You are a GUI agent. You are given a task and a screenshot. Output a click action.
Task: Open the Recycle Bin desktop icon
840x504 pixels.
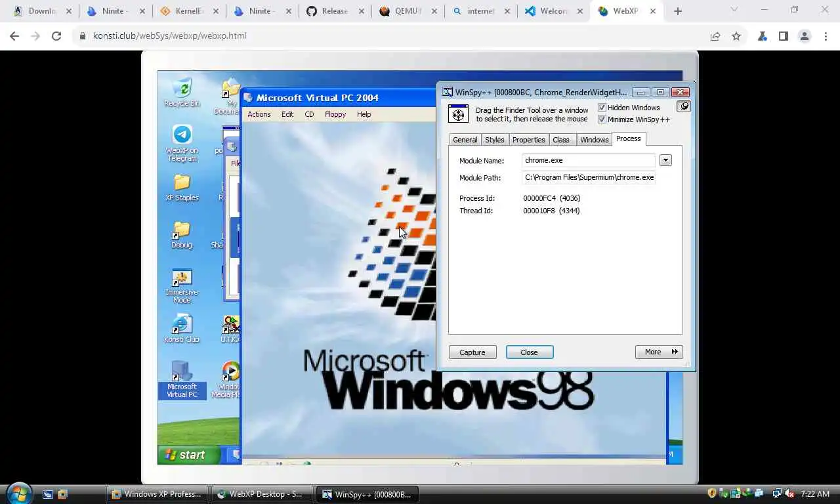click(182, 93)
